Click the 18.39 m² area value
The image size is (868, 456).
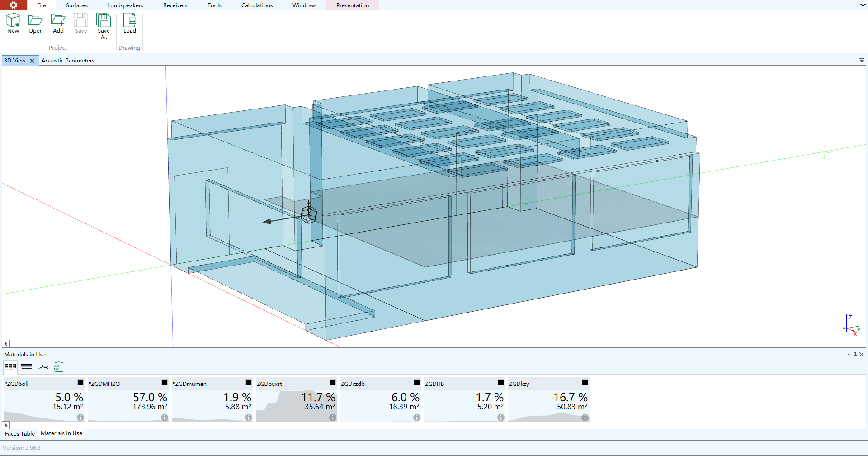pos(404,407)
